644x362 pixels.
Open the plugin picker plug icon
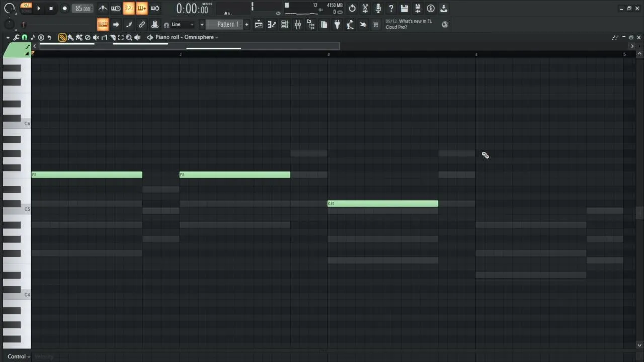(x=337, y=24)
